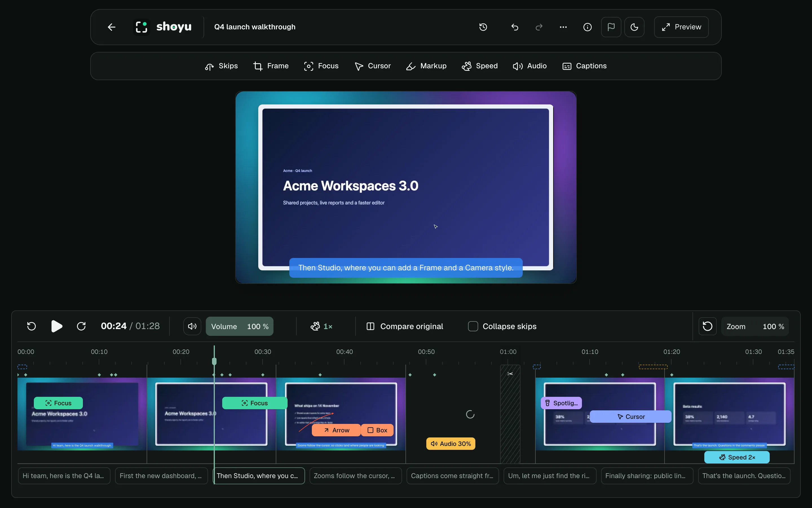Click the skip-back rewind icon
The image size is (812, 508).
pos(32,326)
